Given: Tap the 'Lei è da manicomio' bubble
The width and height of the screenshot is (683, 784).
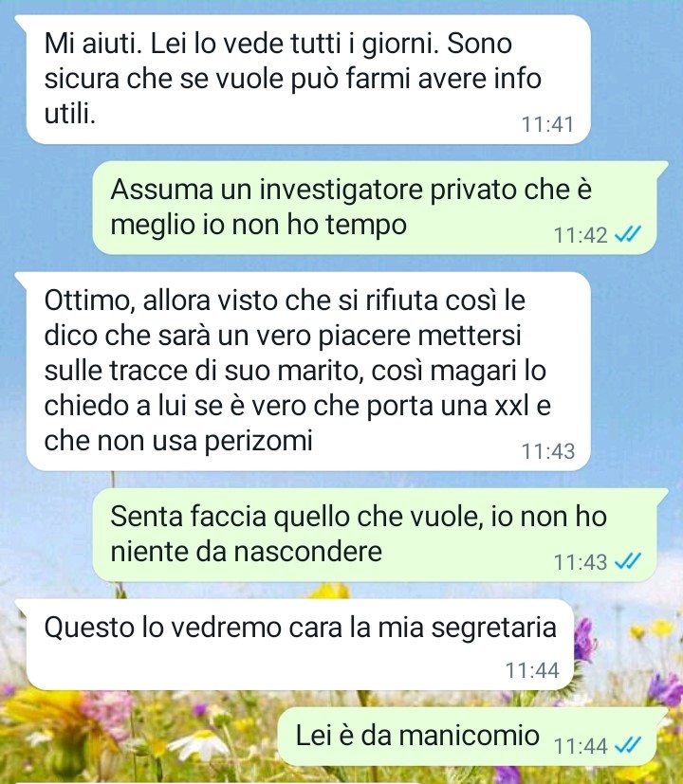Looking at the screenshot, I should tap(467, 737).
